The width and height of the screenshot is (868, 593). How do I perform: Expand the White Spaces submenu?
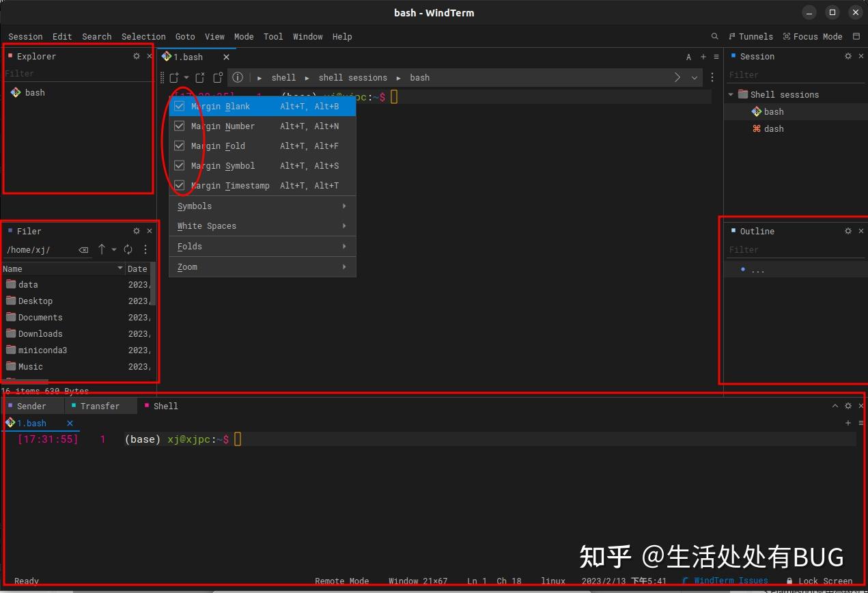[206, 225]
